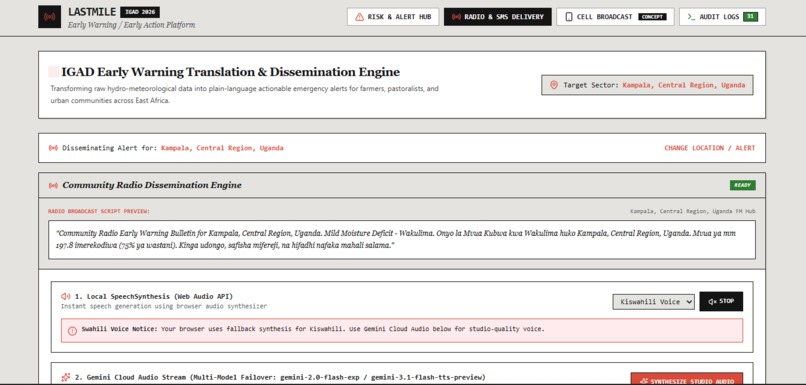Open the Risk & Alert Hub tab
806x385 pixels.
(x=393, y=16)
